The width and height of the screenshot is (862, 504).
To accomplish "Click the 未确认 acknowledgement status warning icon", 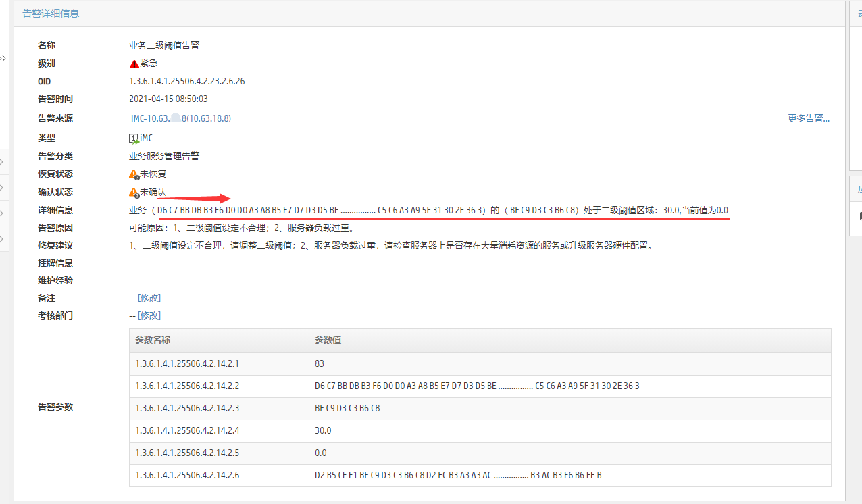I will click(134, 193).
